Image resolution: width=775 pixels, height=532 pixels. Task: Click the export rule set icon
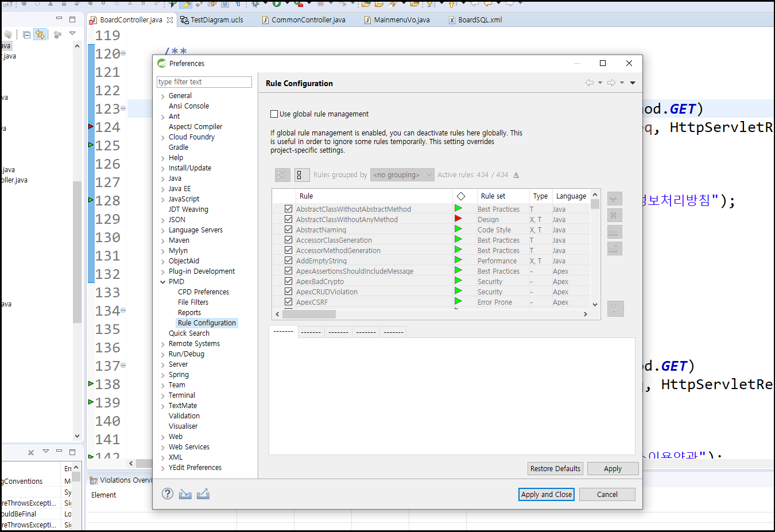pos(614,248)
